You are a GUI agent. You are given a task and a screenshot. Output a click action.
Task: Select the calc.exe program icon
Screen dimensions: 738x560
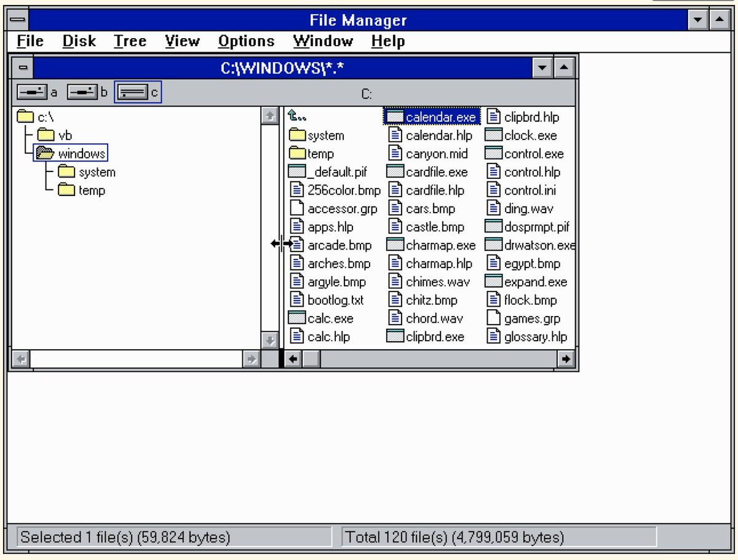297,318
